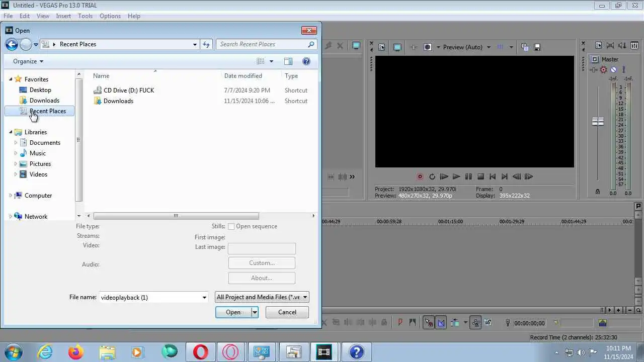Show the preview pane in Open dialog
The height and width of the screenshot is (362, 644).
(288, 61)
